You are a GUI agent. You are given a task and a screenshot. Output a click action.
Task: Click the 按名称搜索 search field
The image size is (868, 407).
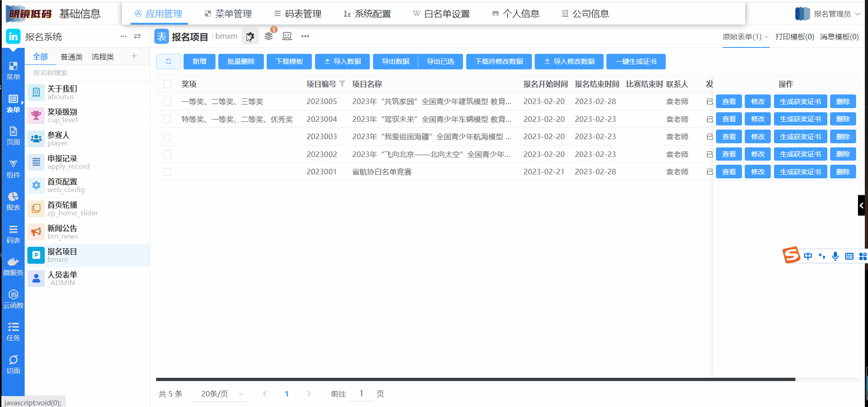pos(88,73)
